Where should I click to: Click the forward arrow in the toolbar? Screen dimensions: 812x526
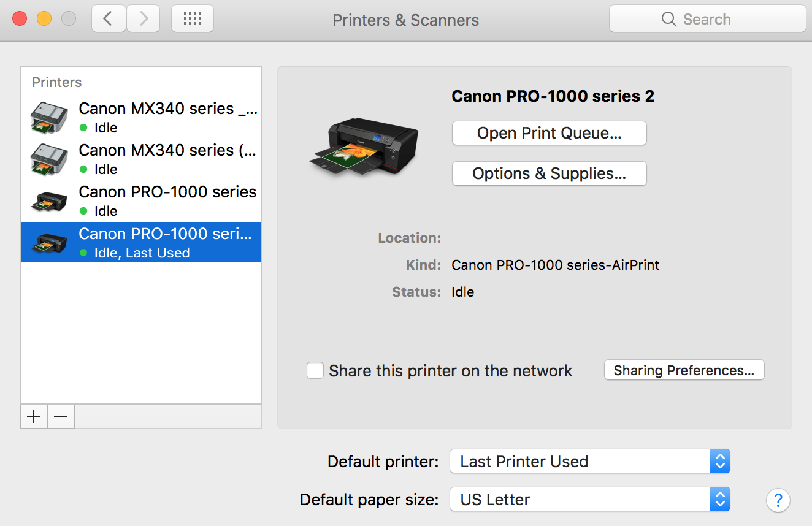[144, 19]
